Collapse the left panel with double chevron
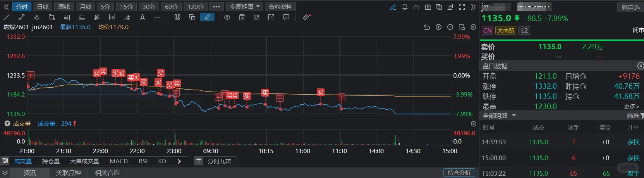This screenshot has width=644, height=178. click(6, 7)
